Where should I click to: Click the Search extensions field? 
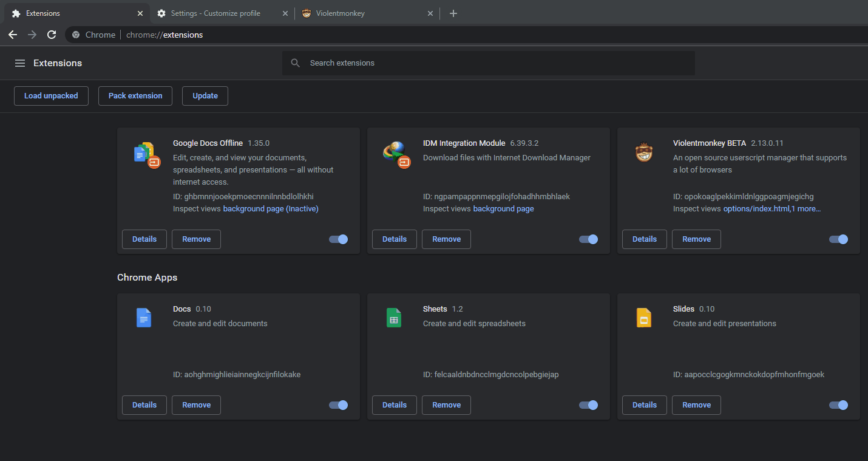click(489, 63)
